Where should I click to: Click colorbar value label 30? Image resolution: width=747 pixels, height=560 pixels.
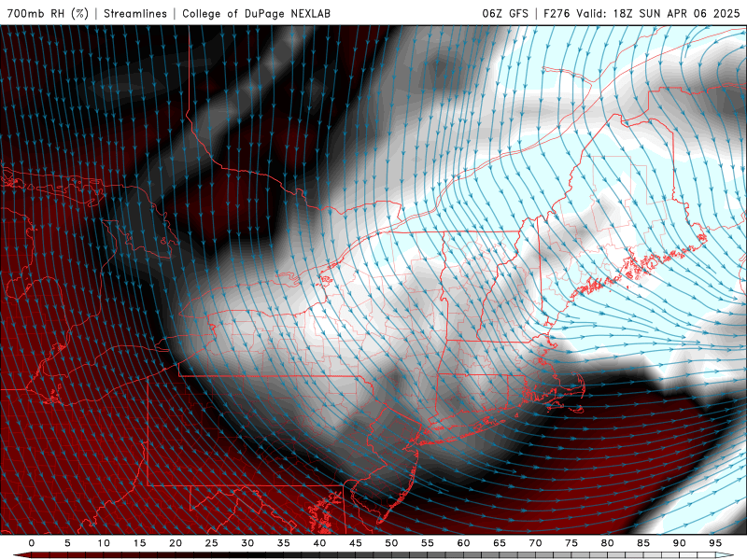tap(247, 543)
